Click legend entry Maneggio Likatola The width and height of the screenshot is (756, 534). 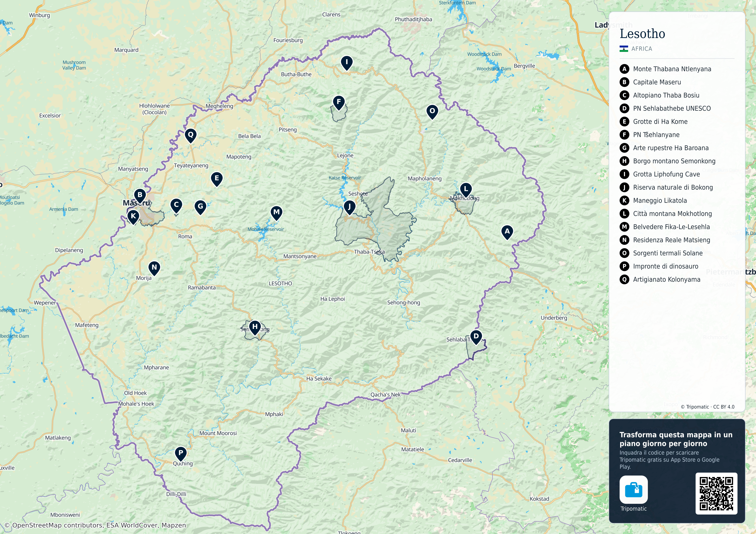(x=653, y=201)
